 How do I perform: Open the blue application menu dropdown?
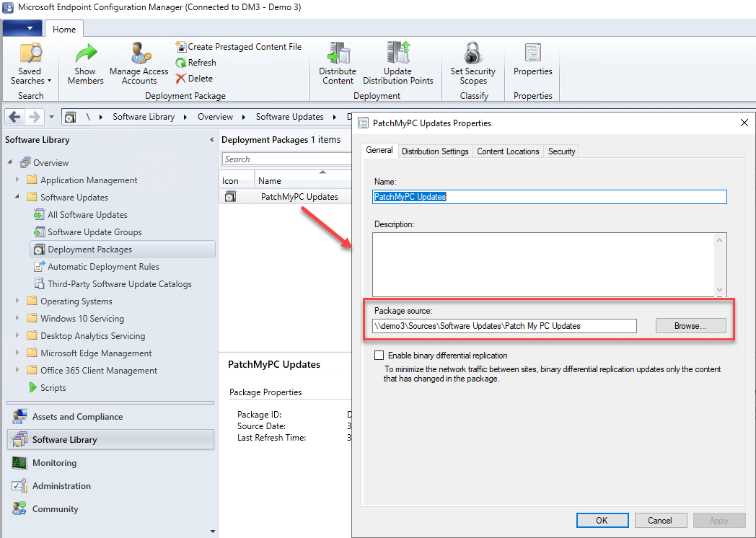coord(22,28)
